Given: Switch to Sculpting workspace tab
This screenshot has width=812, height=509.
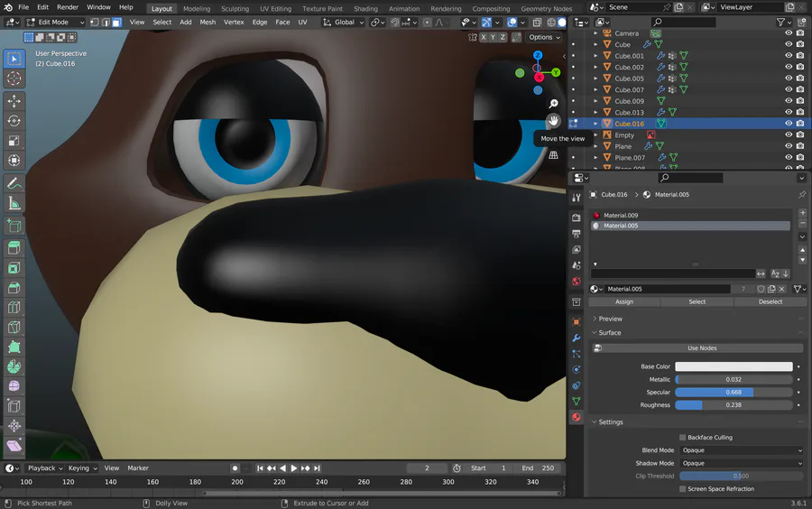Looking at the screenshot, I should 235,9.
